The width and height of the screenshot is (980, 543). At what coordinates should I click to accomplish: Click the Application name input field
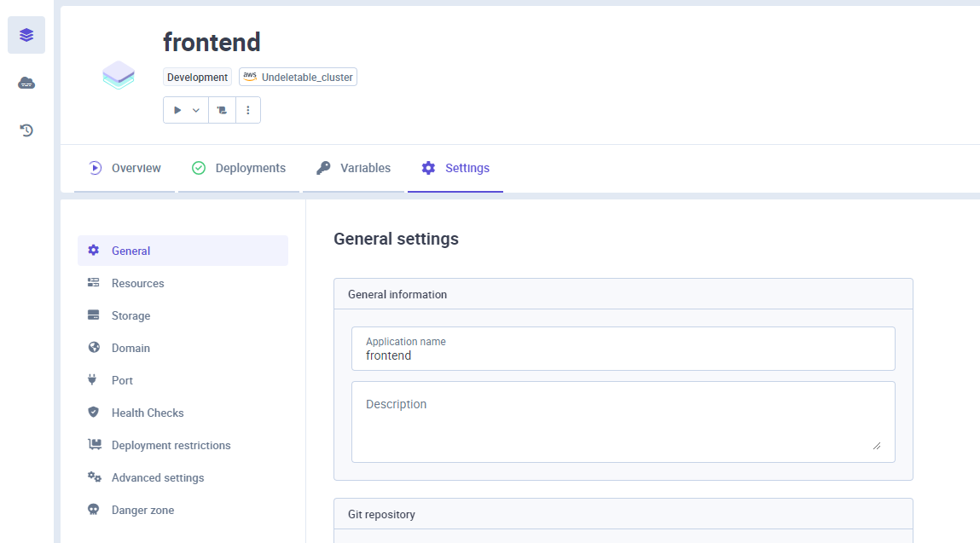click(623, 349)
